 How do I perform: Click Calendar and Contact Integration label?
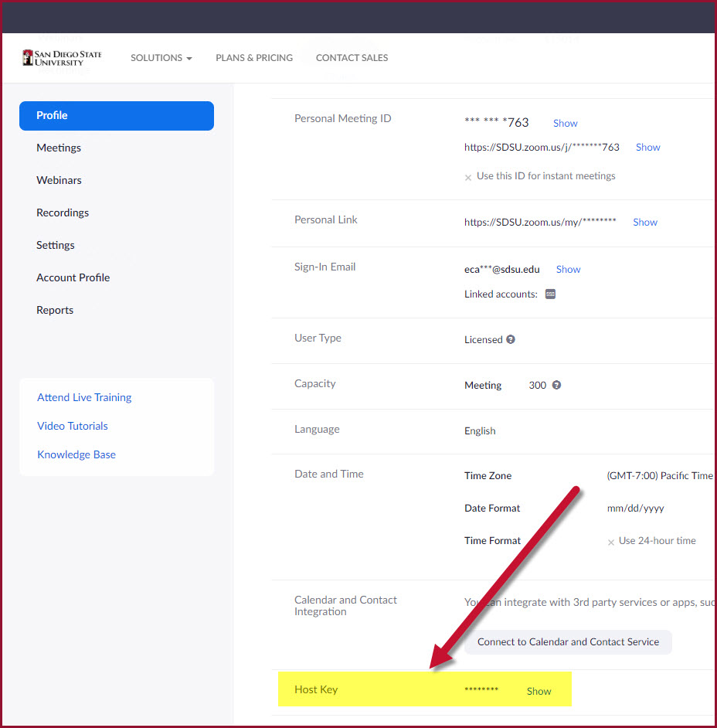345,606
